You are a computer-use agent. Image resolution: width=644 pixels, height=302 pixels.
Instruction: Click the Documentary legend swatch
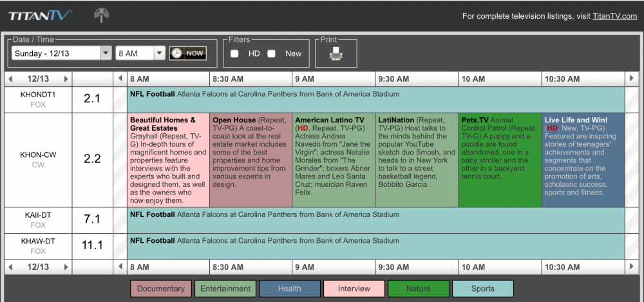coord(161,288)
